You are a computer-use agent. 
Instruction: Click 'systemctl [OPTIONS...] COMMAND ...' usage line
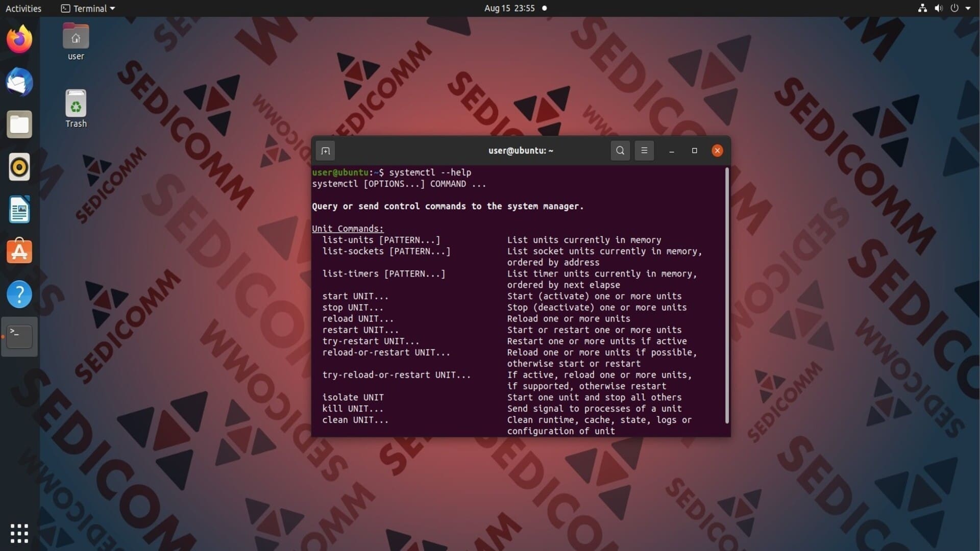[399, 184]
